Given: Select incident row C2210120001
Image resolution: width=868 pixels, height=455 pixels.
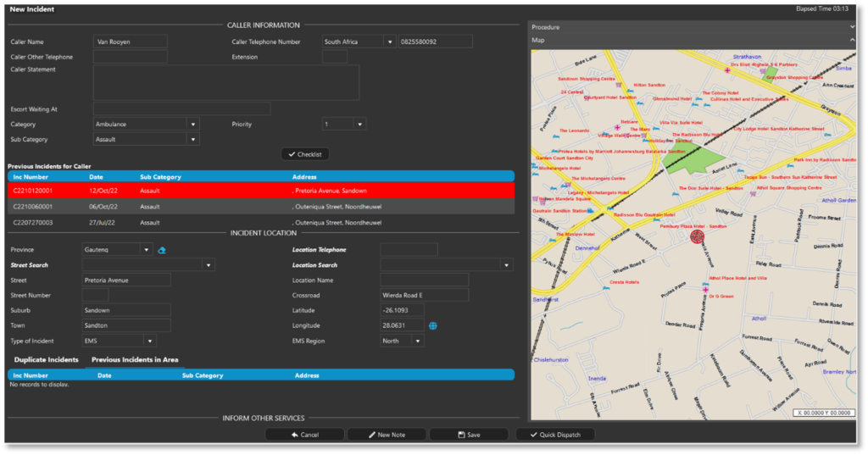Looking at the screenshot, I should (x=261, y=191).
